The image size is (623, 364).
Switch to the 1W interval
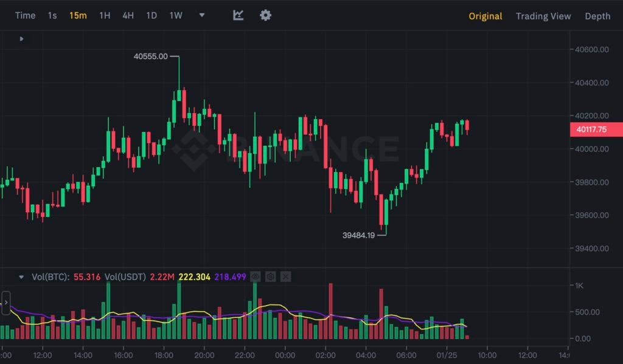point(176,16)
